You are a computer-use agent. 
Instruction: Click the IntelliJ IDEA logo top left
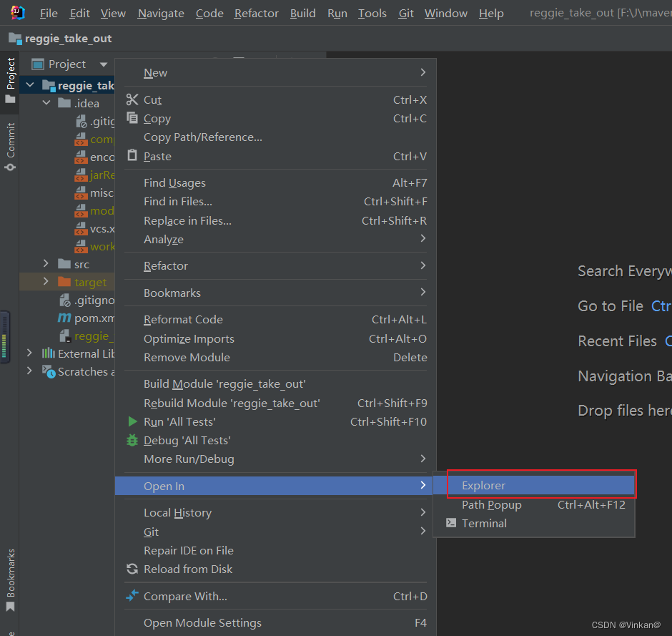16,12
